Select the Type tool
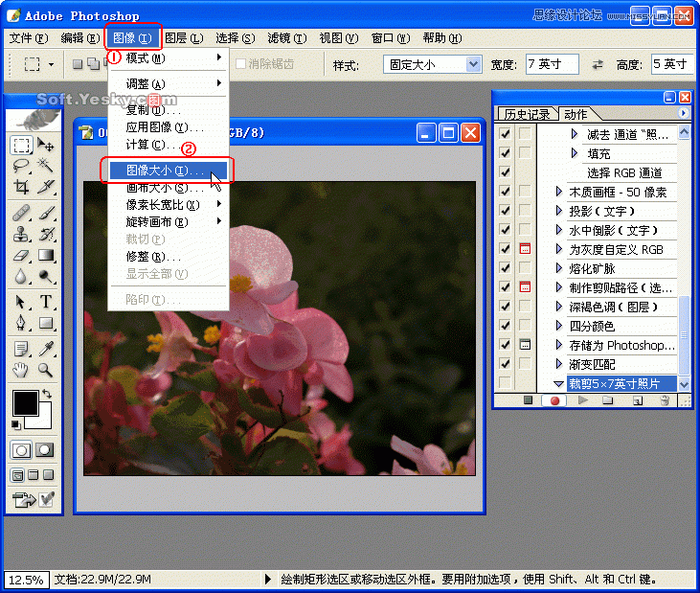Image resolution: width=700 pixels, height=593 pixels. point(46,302)
